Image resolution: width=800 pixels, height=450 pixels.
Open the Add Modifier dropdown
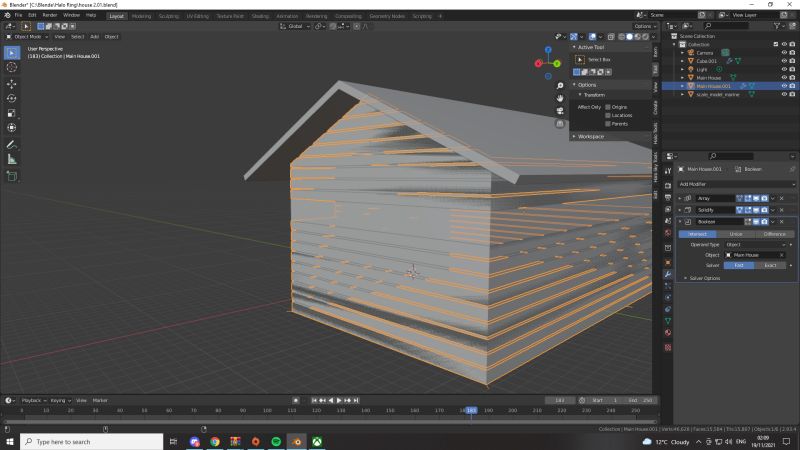click(x=737, y=184)
